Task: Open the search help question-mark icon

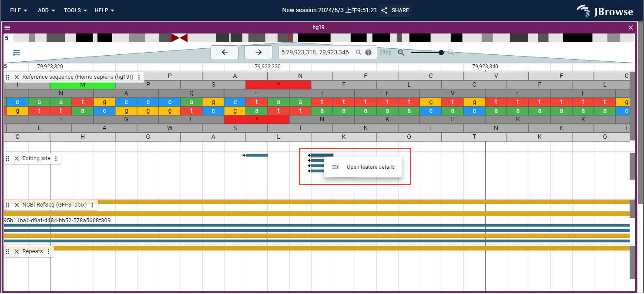Action: click(x=369, y=52)
